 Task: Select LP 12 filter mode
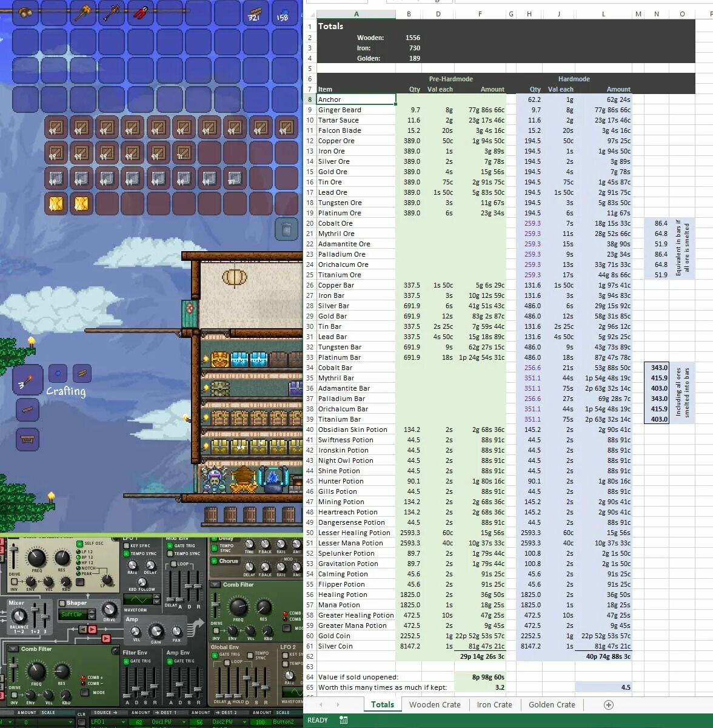tap(78, 552)
